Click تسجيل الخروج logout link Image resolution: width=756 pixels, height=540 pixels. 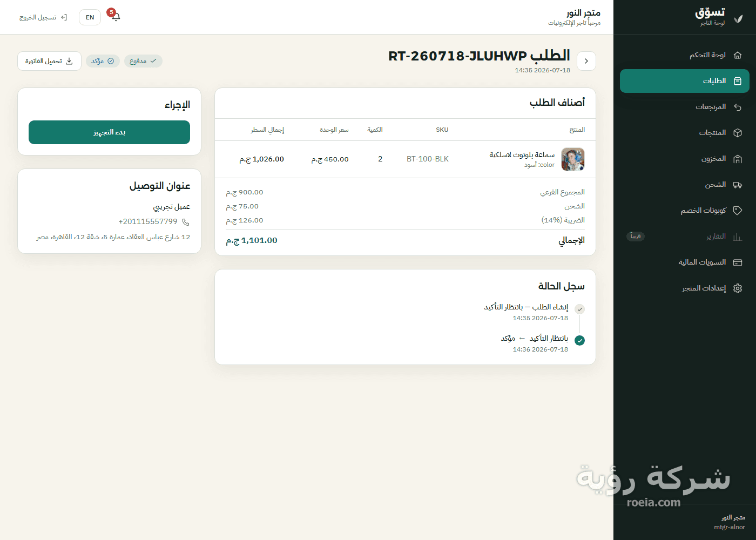[43, 17]
